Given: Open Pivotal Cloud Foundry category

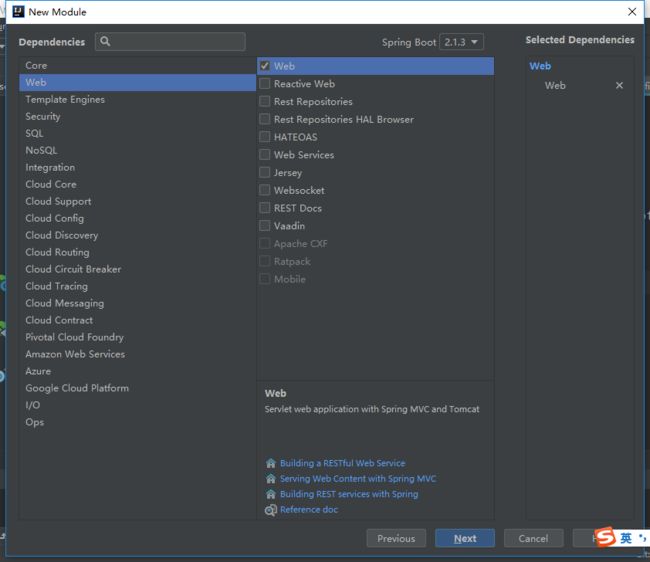Looking at the screenshot, I should [137, 337].
